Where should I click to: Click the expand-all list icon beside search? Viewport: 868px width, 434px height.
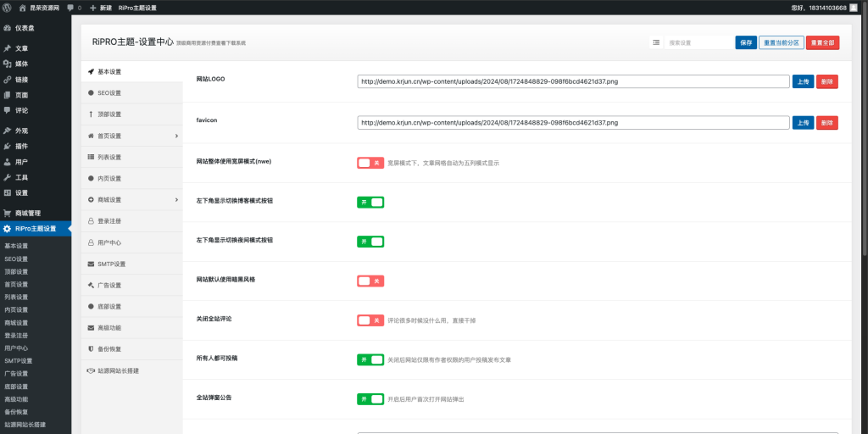click(656, 42)
